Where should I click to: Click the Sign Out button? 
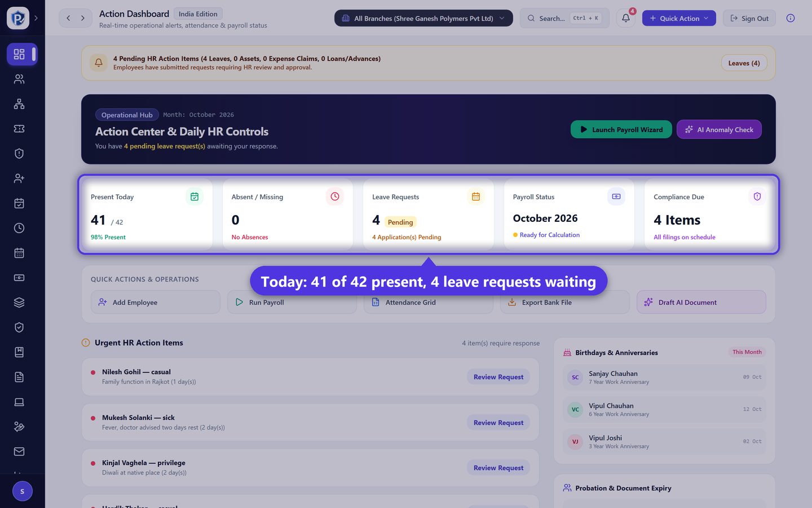pos(749,18)
